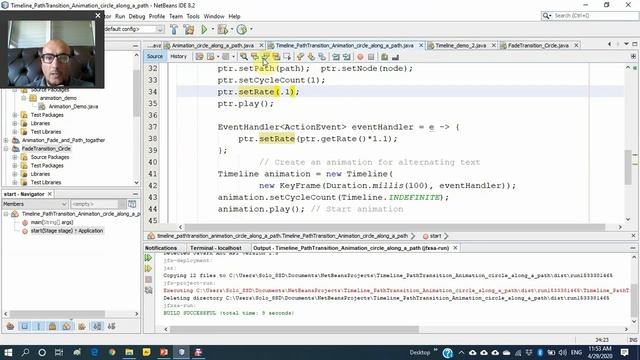Open the Members dropdown in Navigator
This screenshot has width=640, height=360.
coord(34,204)
